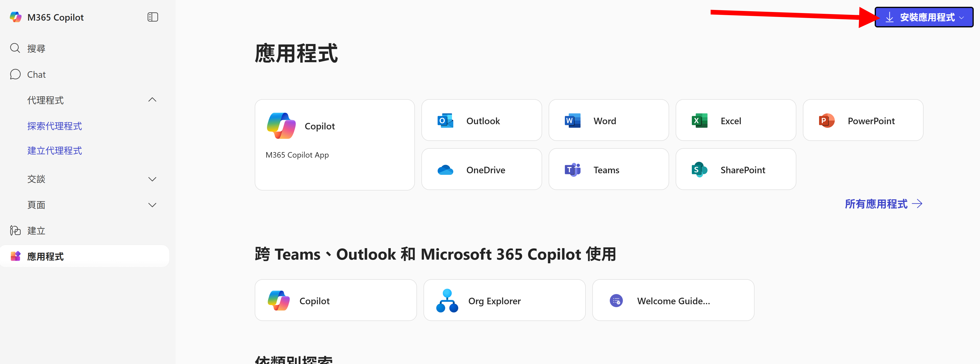This screenshot has width=980, height=364.
Task: Open OneDrive cloud icon tile
Action: pos(445,170)
